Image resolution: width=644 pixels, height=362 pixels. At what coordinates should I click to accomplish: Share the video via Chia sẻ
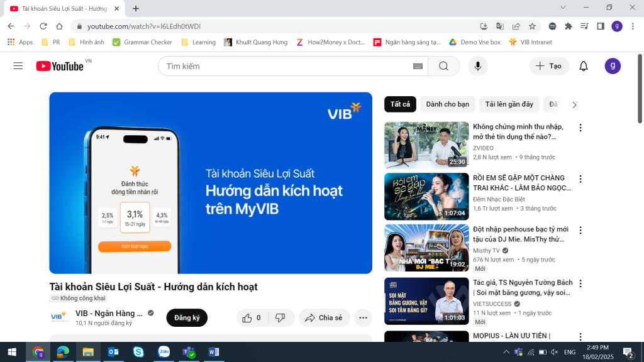(324, 317)
